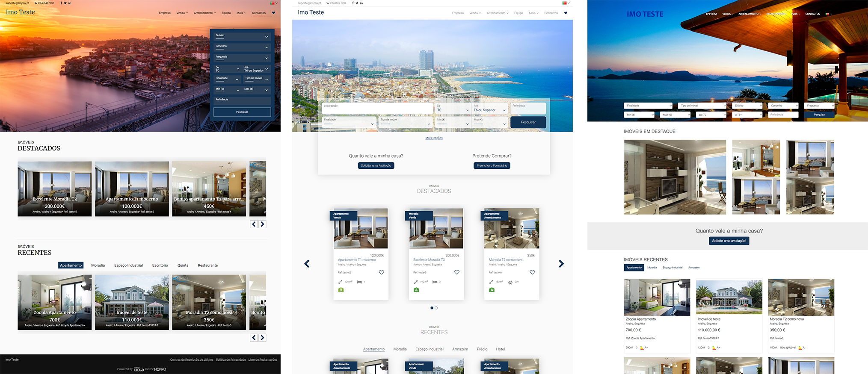
Task: Open the Imovel de teste thumbnail, left template
Action: pyautogui.click(x=132, y=302)
